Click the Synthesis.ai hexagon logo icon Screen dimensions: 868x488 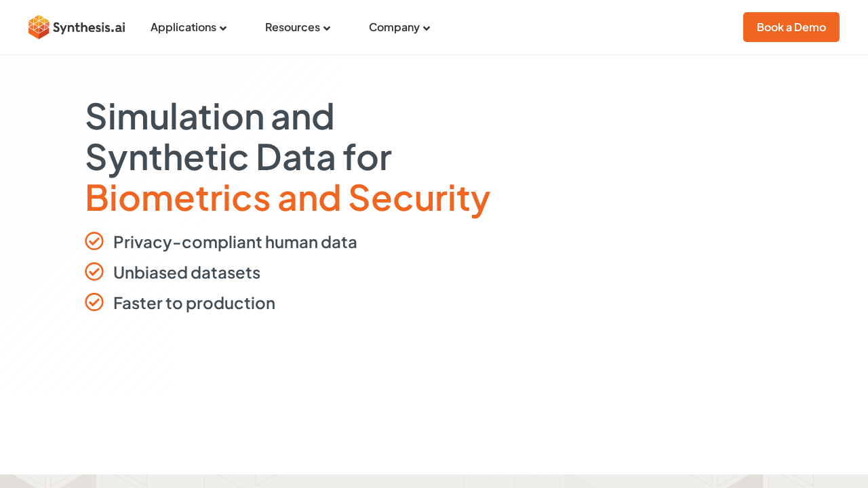pos(39,27)
